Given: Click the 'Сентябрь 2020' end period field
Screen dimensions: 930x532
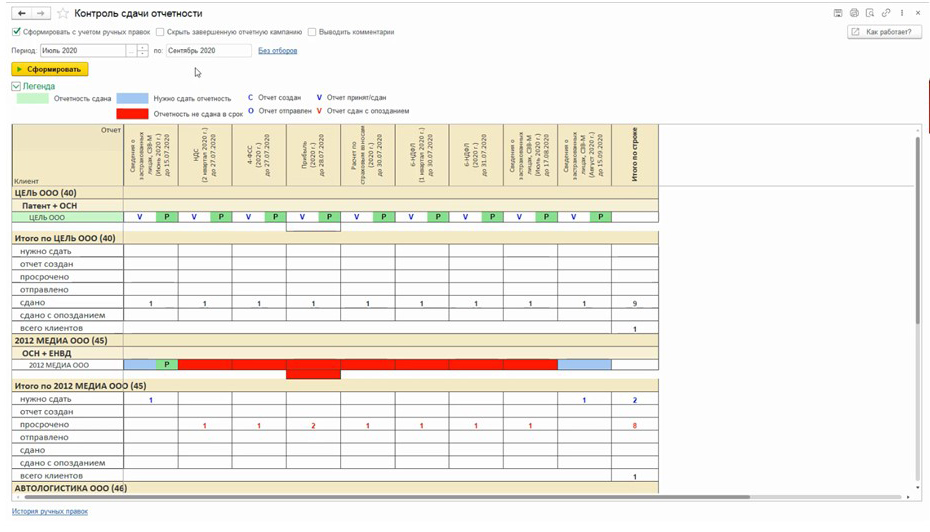Looking at the screenshot, I should pyautogui.click(x=208, y=50).
